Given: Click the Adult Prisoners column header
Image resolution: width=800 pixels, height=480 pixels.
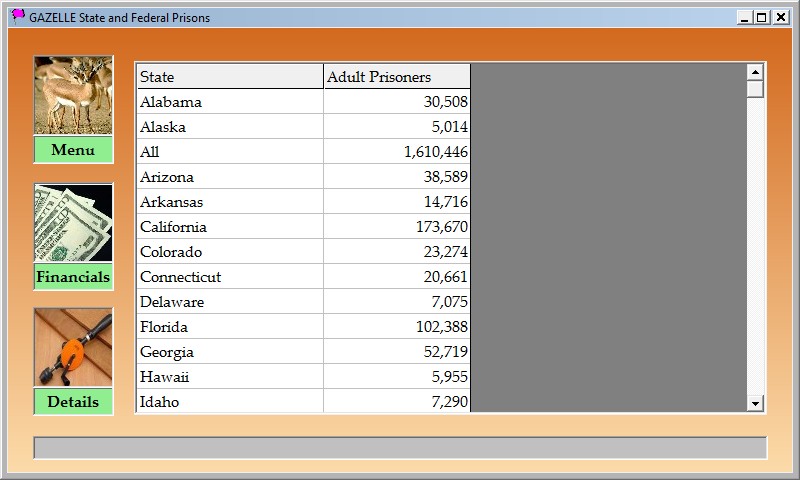Looking at the screenshot, I should click(x=397, y=77).
